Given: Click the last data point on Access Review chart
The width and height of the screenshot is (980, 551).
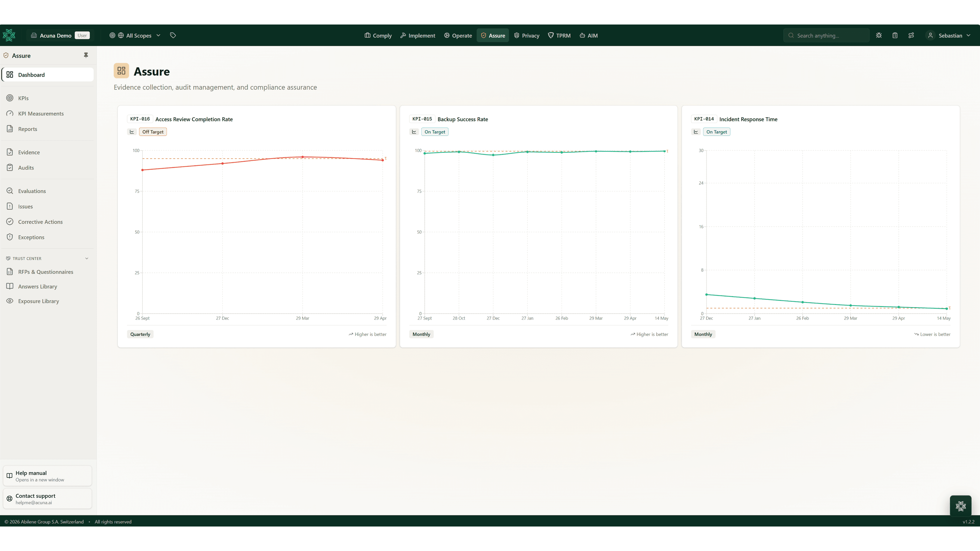Looking at the screenshot, I should pyautogui.click(x=383, y=160).
